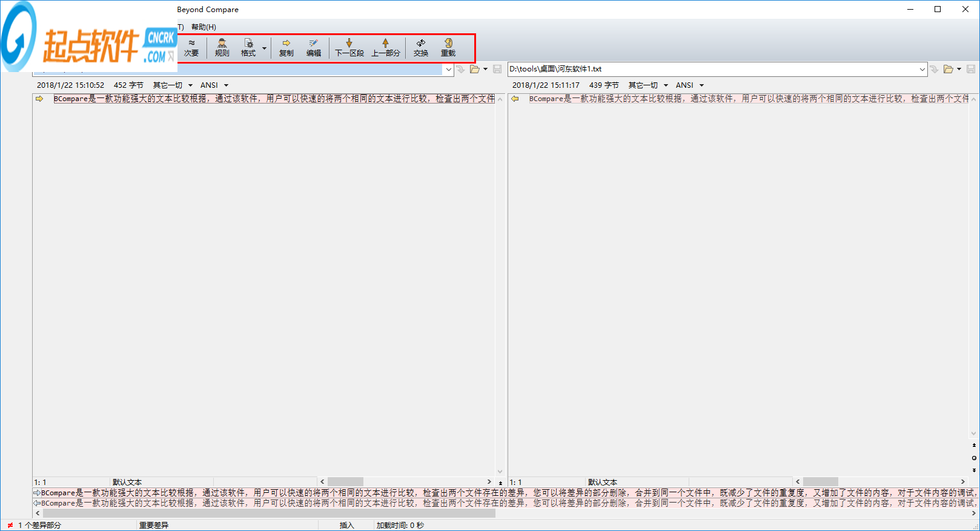
Task: Click the first line in bottom detail pane
Action: tap(506, 493)
